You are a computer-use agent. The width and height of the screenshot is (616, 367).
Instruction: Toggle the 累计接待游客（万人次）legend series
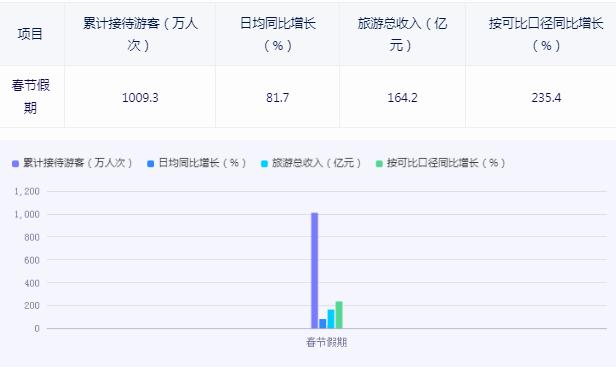coord(73,163)
